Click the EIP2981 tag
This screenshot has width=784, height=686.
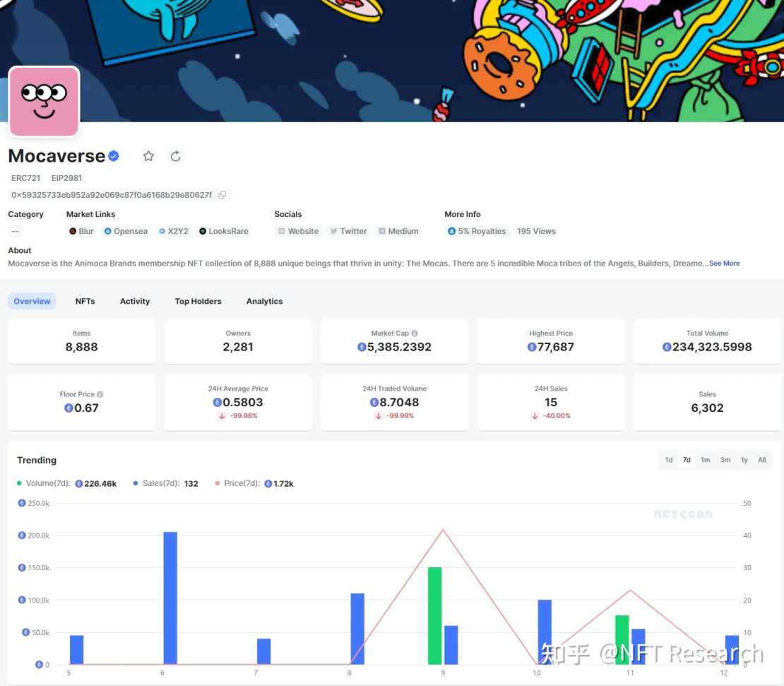pyautogui.click(x=66, y=178)
